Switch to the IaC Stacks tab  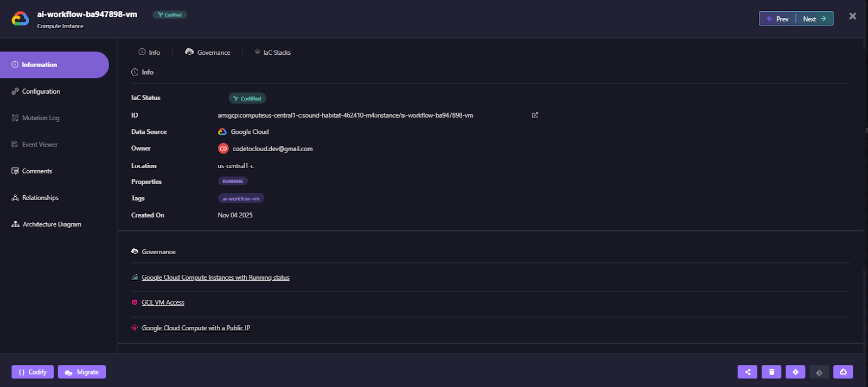pos(273,52)
